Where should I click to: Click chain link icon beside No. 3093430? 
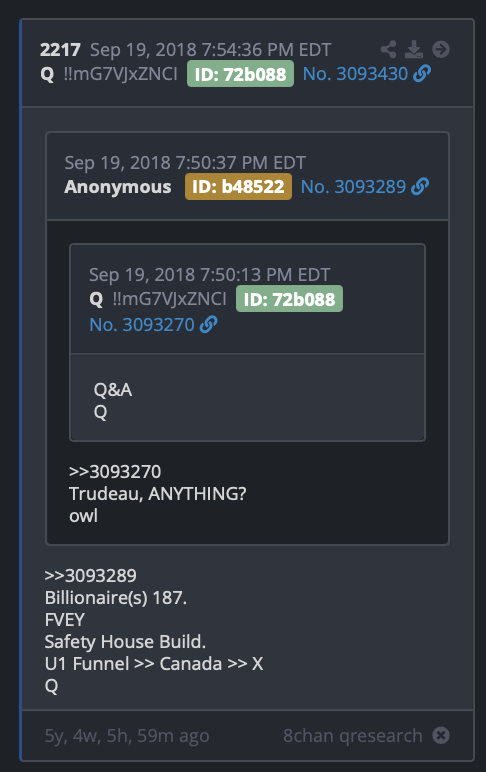(421, 74)
